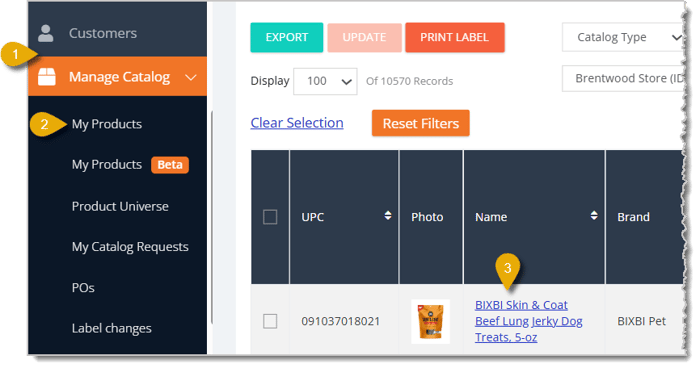Click the PRINT LABEL button

454,38
